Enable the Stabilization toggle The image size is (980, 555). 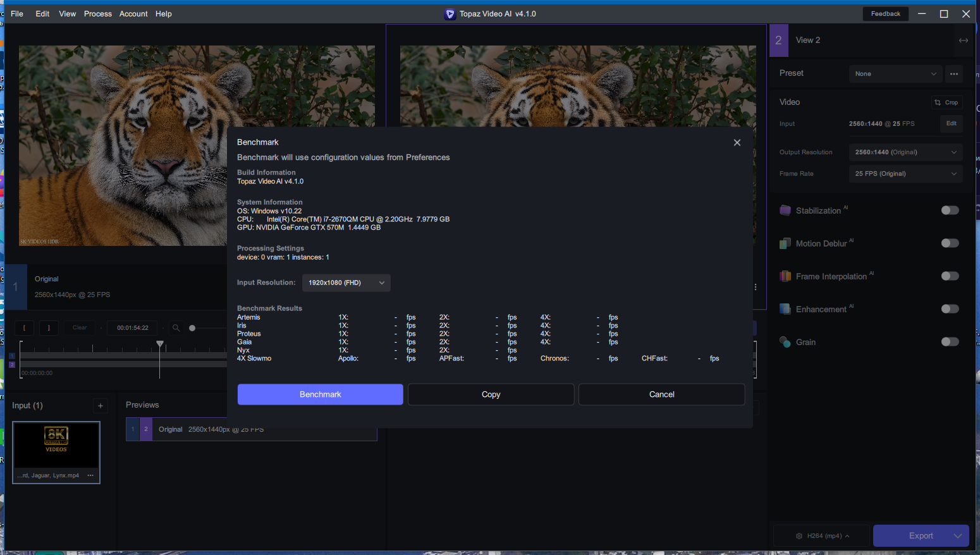pyautogui.click(x=950, y=210)
